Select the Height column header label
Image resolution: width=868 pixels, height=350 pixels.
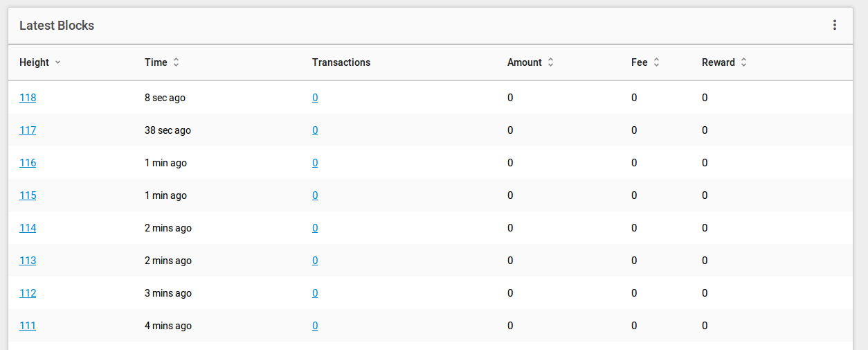(x=34, y=62)
